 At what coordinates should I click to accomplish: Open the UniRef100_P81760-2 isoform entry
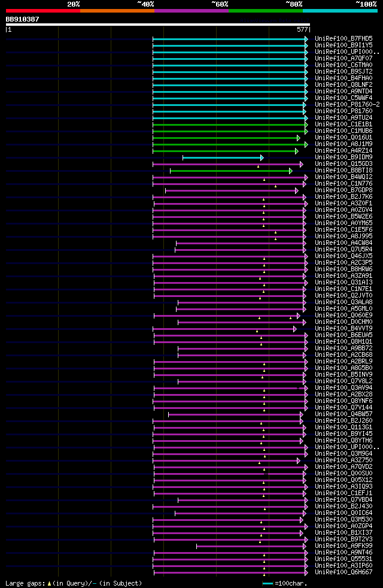click(x=347, y=105)
